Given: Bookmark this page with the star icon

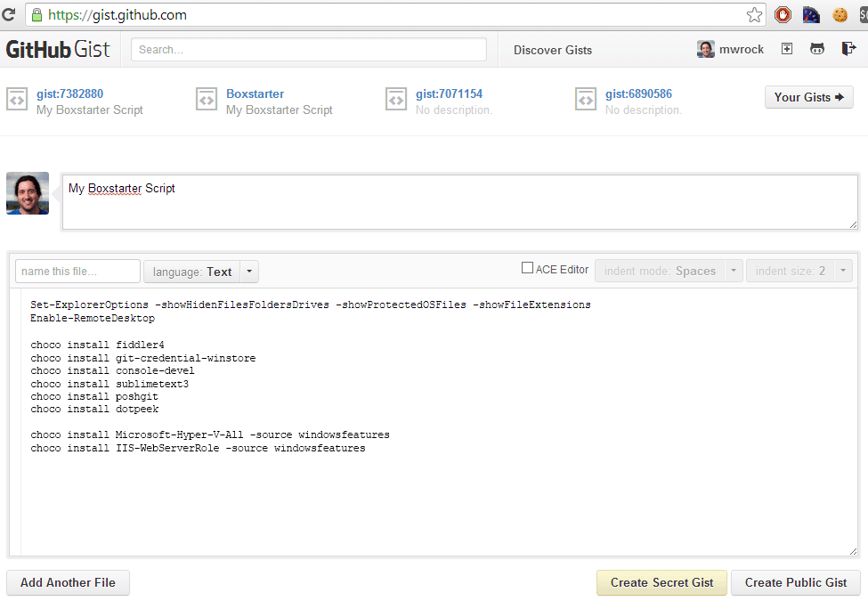Looking at the screenshot, I should [x=754, y=15].
